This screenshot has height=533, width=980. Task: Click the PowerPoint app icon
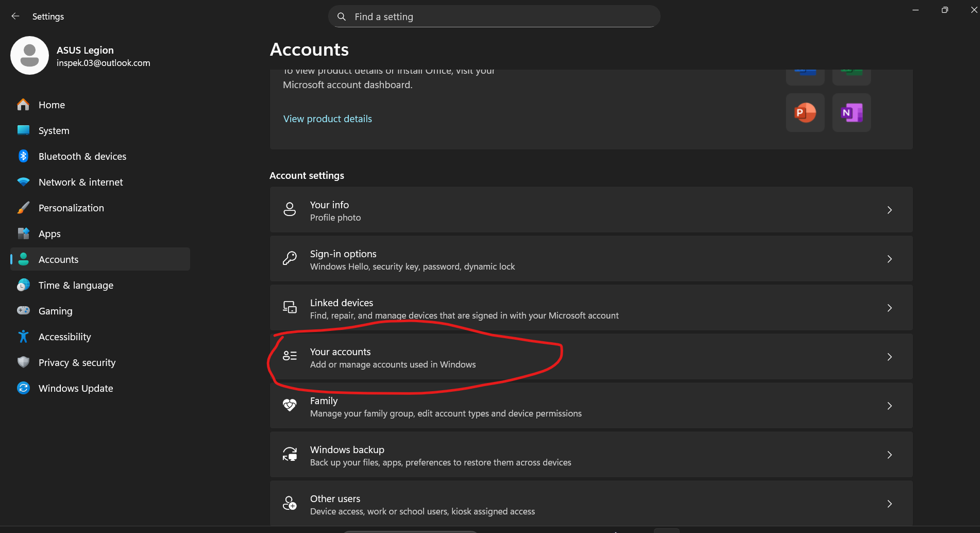tap(805, 112)
